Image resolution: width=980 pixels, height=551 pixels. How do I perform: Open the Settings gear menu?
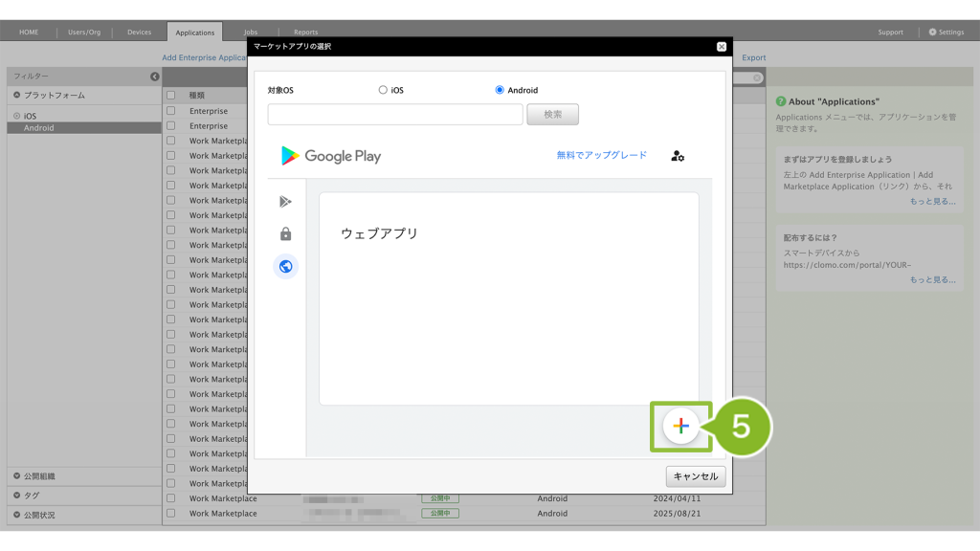946,32
